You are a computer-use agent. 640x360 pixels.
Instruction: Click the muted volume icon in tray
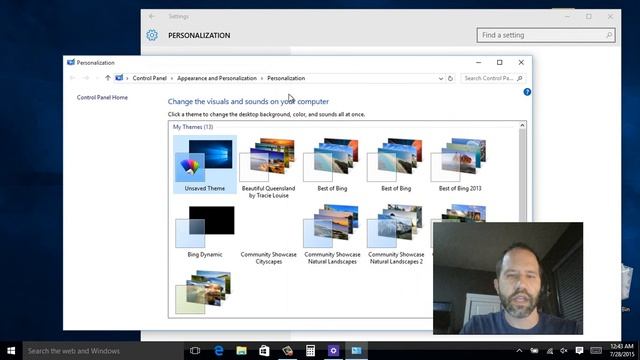(x=564, y=351)
